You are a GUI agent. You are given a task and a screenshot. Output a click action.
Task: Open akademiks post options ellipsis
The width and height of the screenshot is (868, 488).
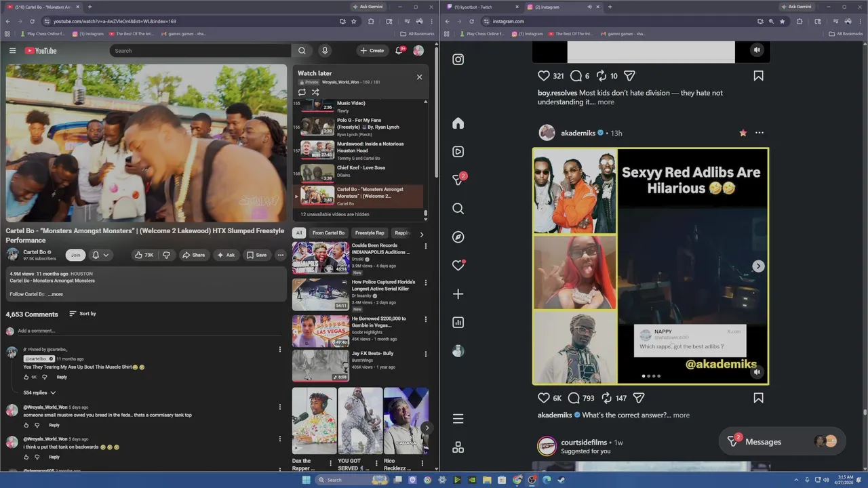[759, 133]
